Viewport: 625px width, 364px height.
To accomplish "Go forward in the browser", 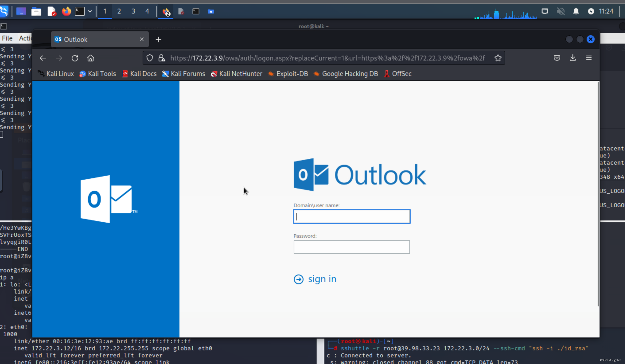I will pyautogui.click(x=59, y=58).
